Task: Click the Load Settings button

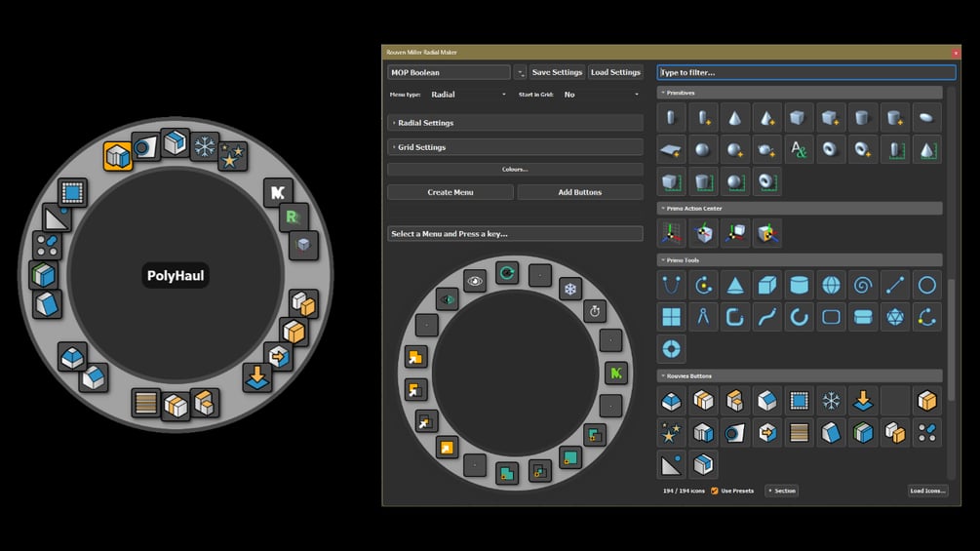Action: click(x=615, y=72)
